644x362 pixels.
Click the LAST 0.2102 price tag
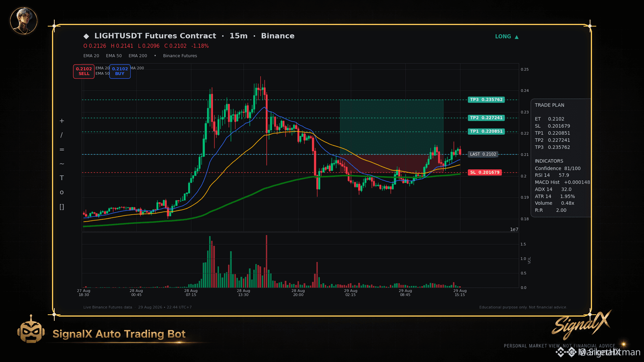point(483,154)
